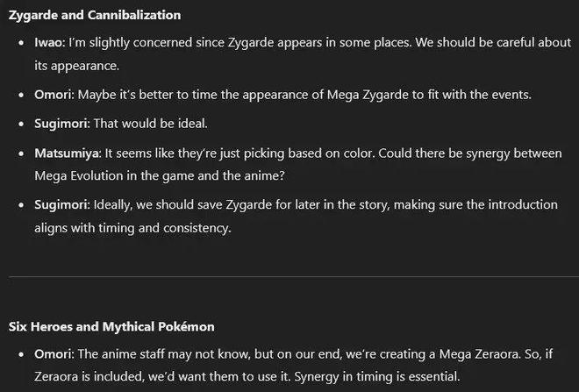This screenshot has height=392, width=579.
Task: Click the bold name 'Matsumiya'
Action: click(67, 153)
